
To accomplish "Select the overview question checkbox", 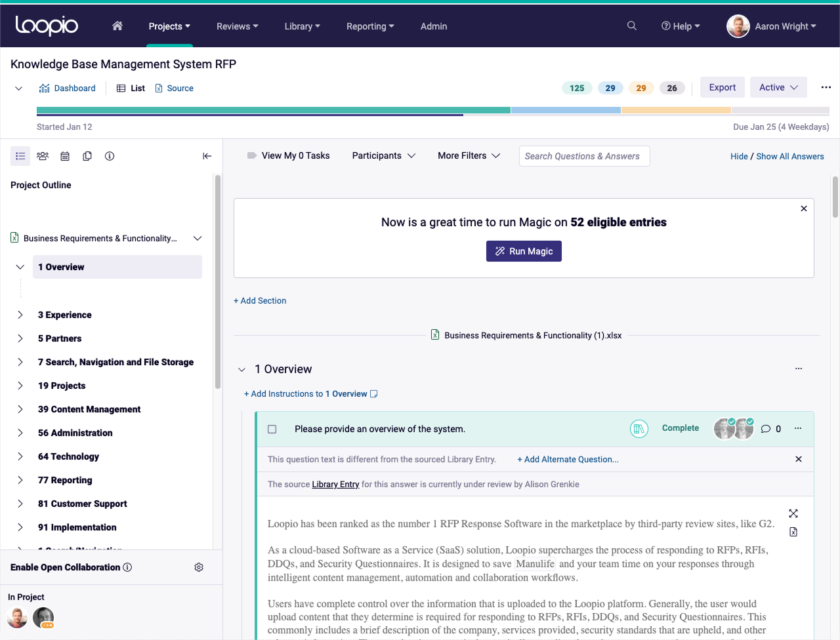I will pyautogui.click(x=272, y=429).
